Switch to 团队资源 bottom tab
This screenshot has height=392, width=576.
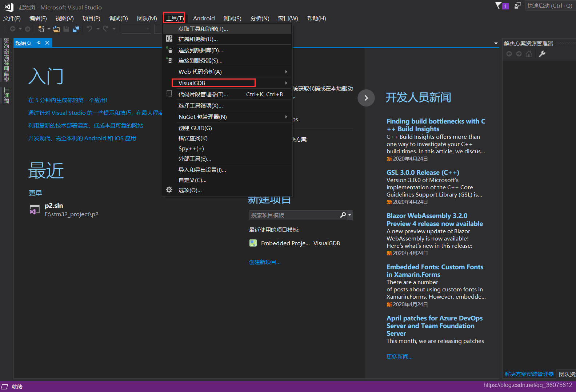(x=567, y=374)
